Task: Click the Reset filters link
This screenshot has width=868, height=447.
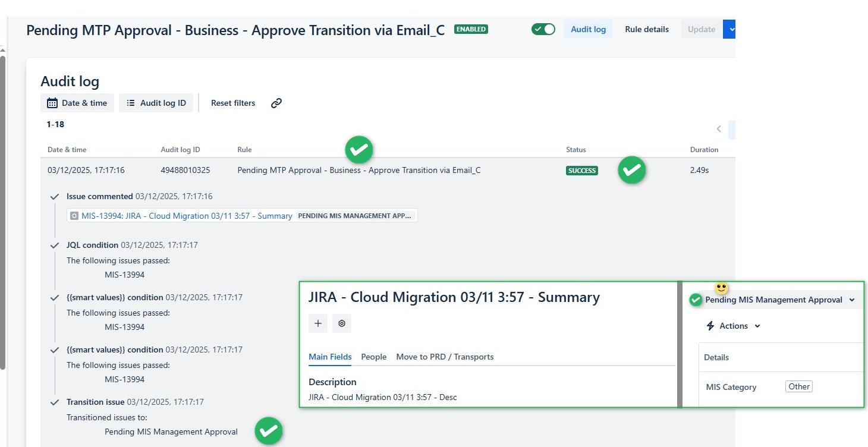Action: [x=232, y=103]
